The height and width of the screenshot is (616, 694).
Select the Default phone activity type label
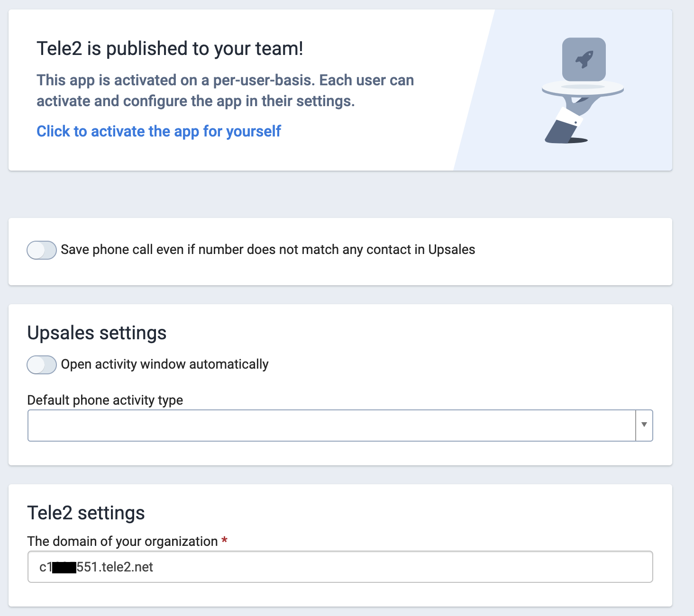pos(105,400)
